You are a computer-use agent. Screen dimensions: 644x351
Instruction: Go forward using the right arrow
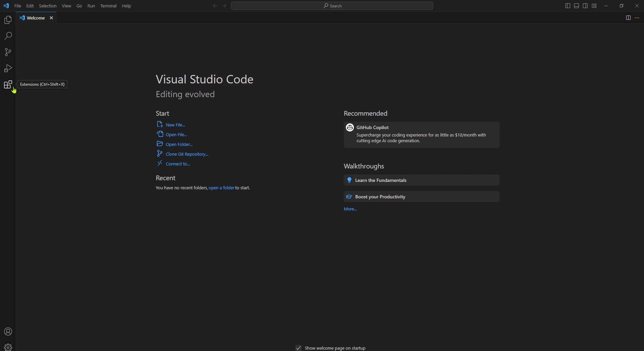click(225, 6)
